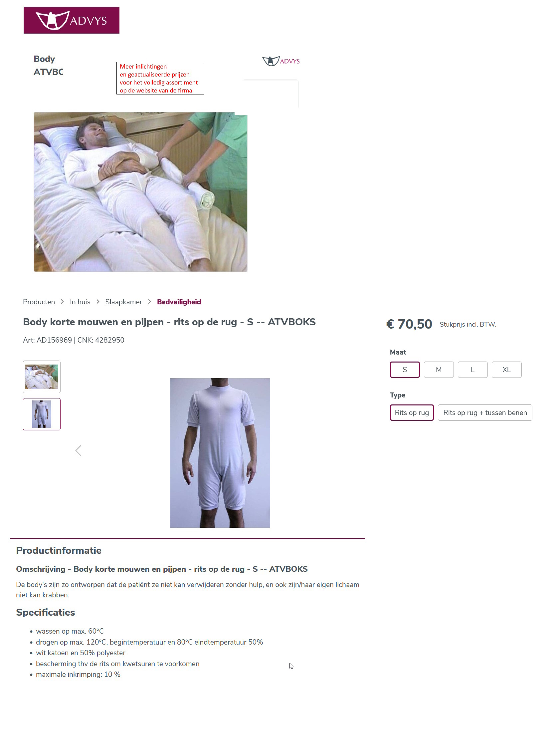Click the small ADVYS logo near the notice
This screenshot has height=756, width=557.
281,61
